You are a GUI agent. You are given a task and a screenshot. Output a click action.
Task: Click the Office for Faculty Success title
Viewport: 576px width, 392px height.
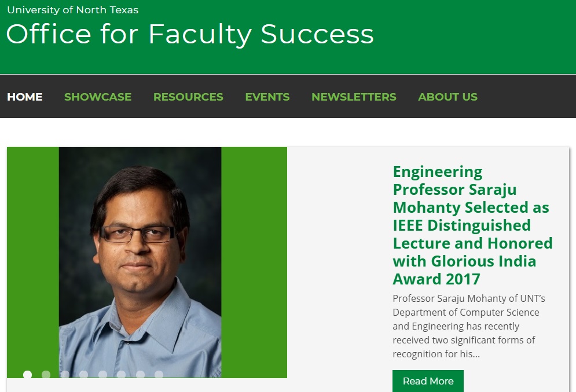[190, 35]
